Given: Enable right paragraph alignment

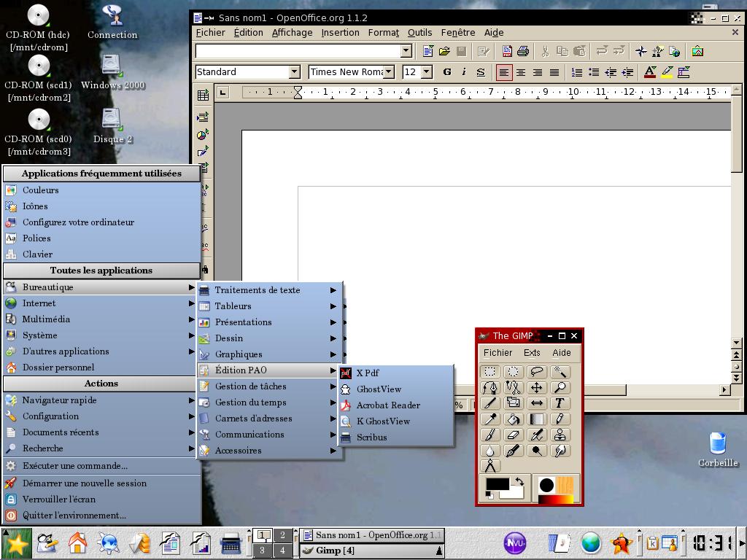Looking at the screenshot, I should pyautogui.click(x=538, y=72).
